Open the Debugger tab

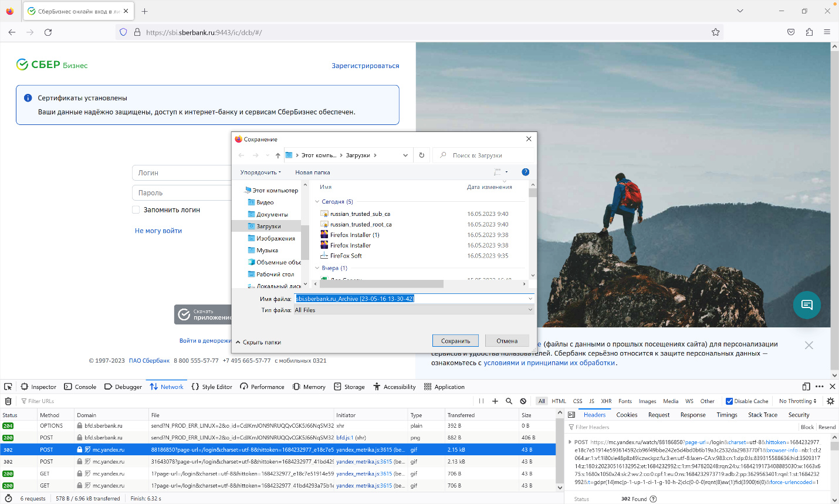(x=123, y=387)
